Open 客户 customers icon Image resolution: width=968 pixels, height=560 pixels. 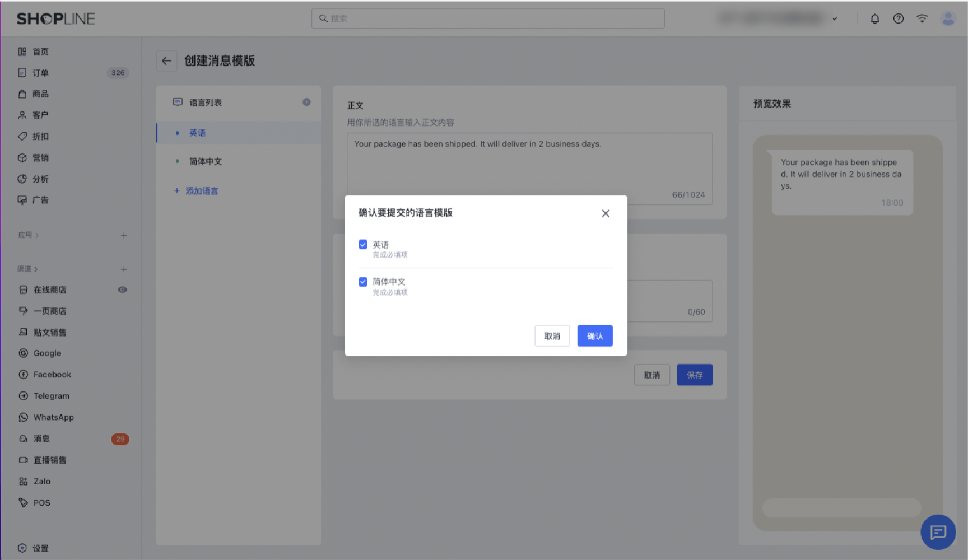[x=22, y=115]
